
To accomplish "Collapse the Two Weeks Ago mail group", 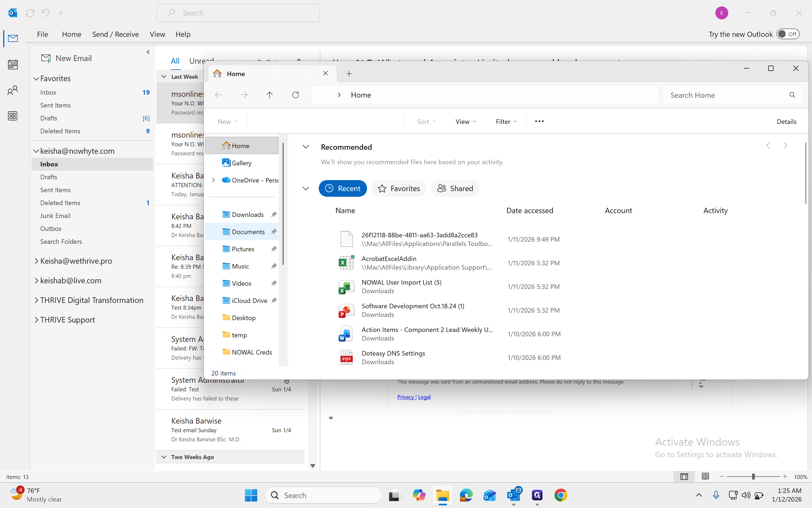I will [x=164, y=457].
